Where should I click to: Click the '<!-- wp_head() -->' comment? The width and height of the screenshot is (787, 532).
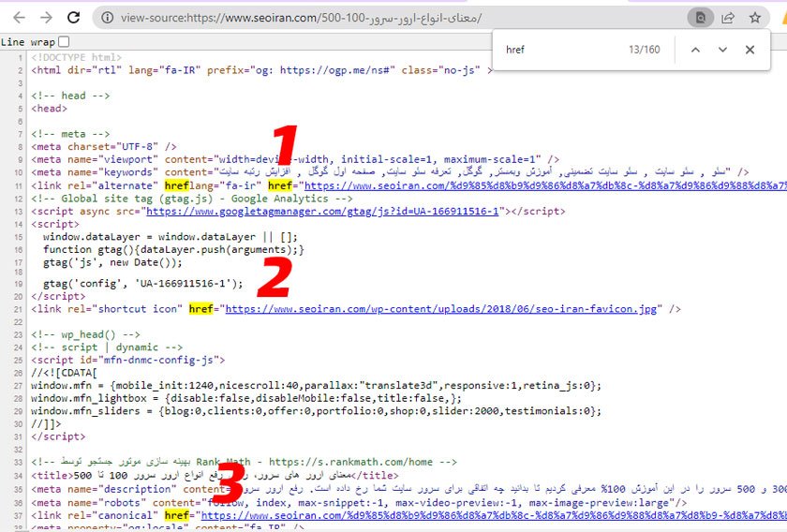[86, 334]
